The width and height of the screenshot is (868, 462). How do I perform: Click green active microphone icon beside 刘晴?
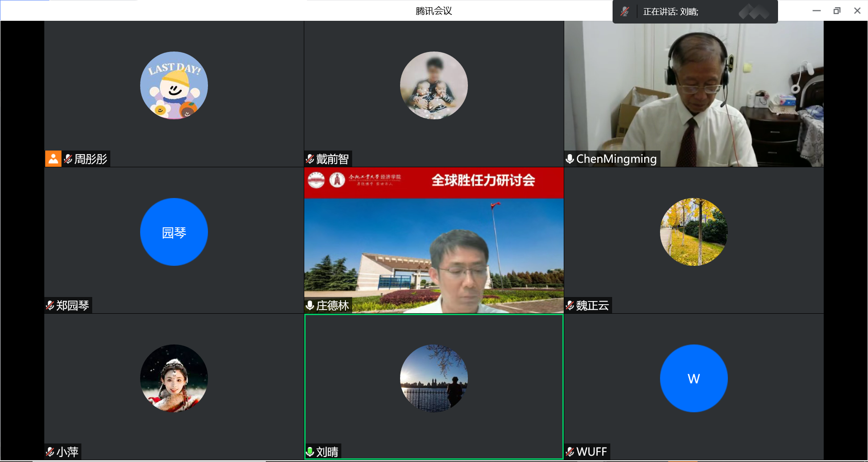coord(310,452)
